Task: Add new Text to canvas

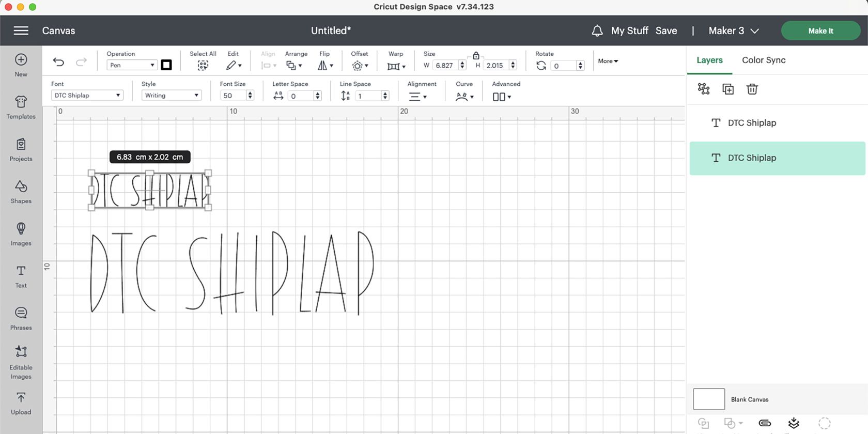Action: coord(21,276)
